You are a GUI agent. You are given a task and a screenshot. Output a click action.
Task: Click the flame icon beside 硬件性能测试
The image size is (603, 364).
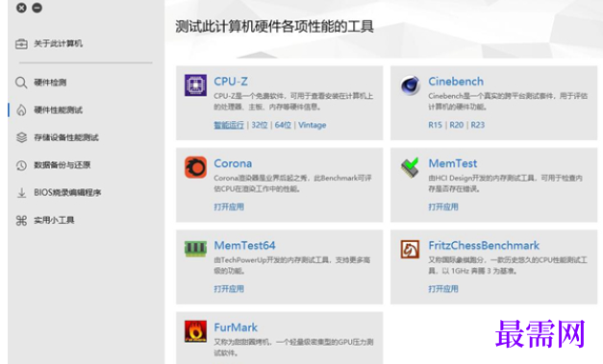pos(21,110)
